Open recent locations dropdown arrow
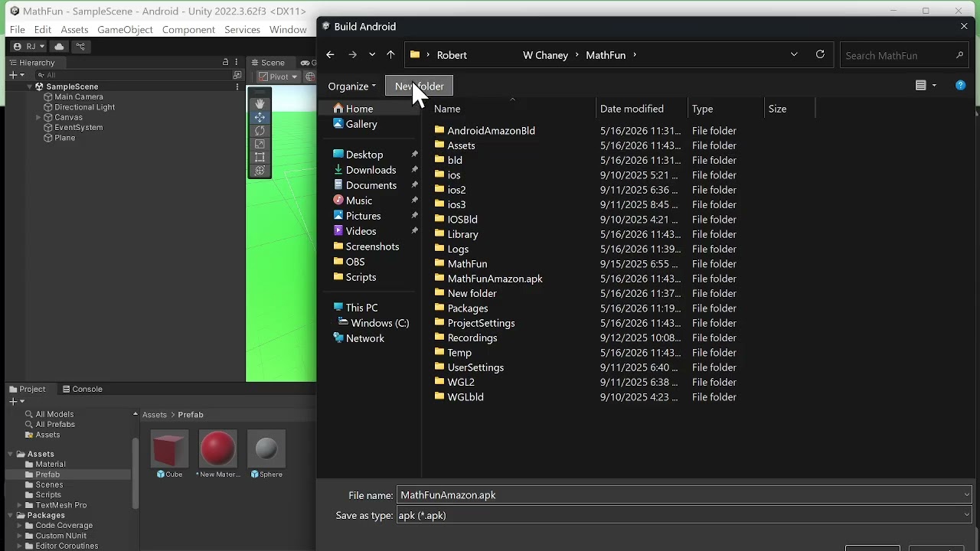The image size is (980, 551). point(372,55)
